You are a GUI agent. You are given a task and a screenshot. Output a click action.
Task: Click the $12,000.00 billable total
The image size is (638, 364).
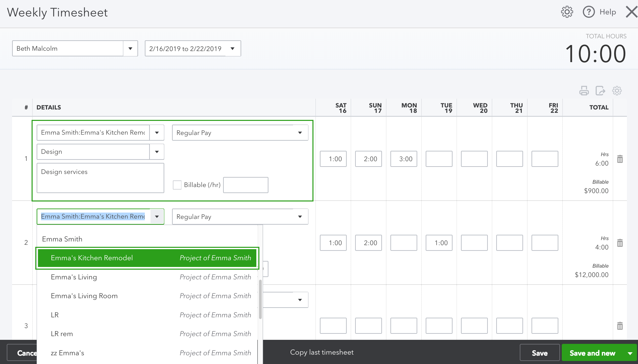click(x=592, y=275)
